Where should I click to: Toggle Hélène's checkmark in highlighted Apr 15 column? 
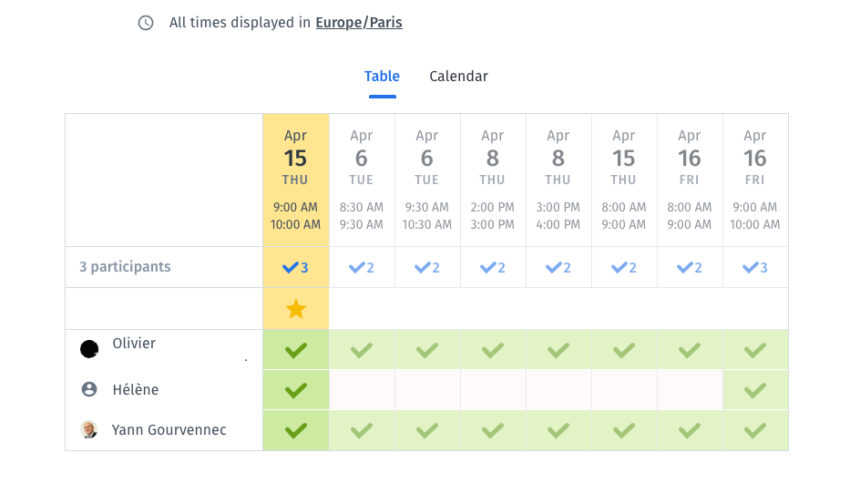coord(296,390)
